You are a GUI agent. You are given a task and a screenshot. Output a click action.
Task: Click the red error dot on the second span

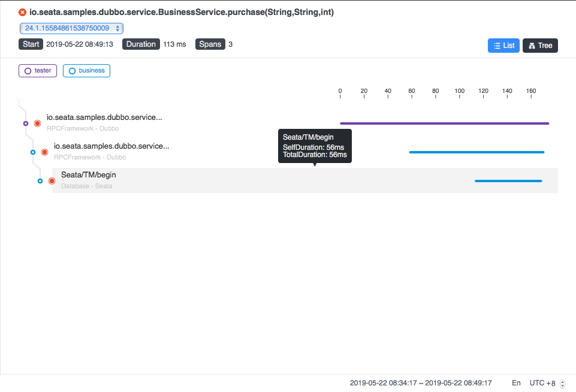(x=45, y=152)
